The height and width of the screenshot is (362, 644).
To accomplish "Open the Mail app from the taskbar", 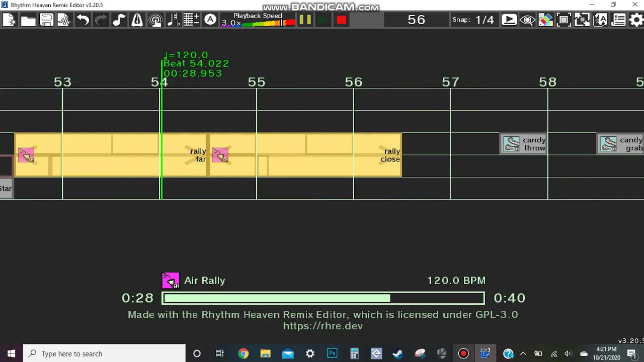I will coord(288,353).
